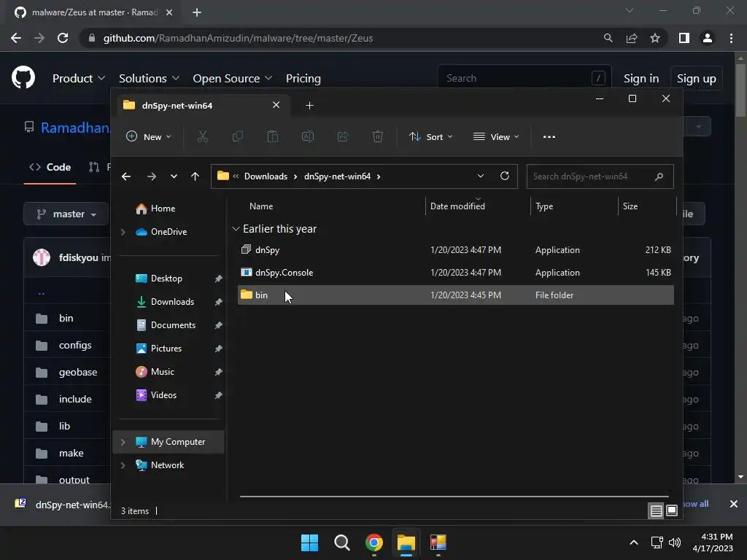Click the Search dnSpy-net-win64 field

point(600,176)
